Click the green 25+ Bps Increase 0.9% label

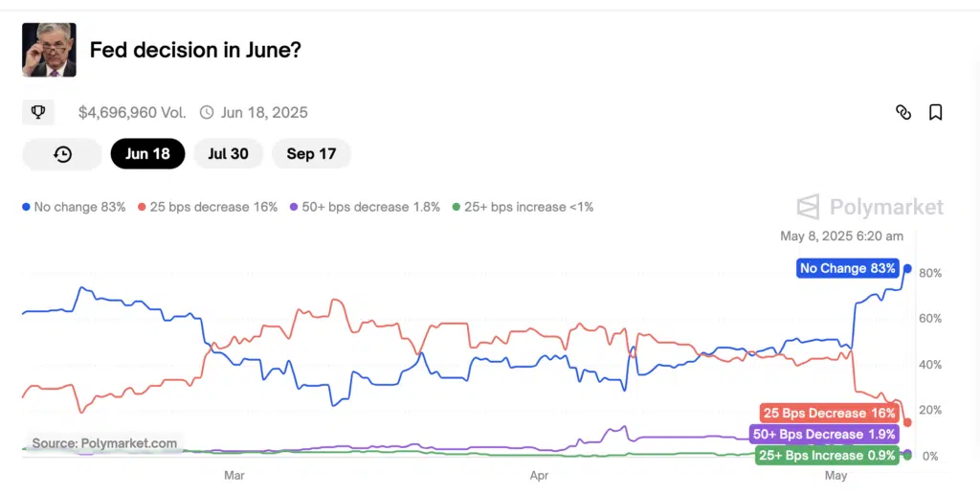pyautogui.click(x=827, y=456)
